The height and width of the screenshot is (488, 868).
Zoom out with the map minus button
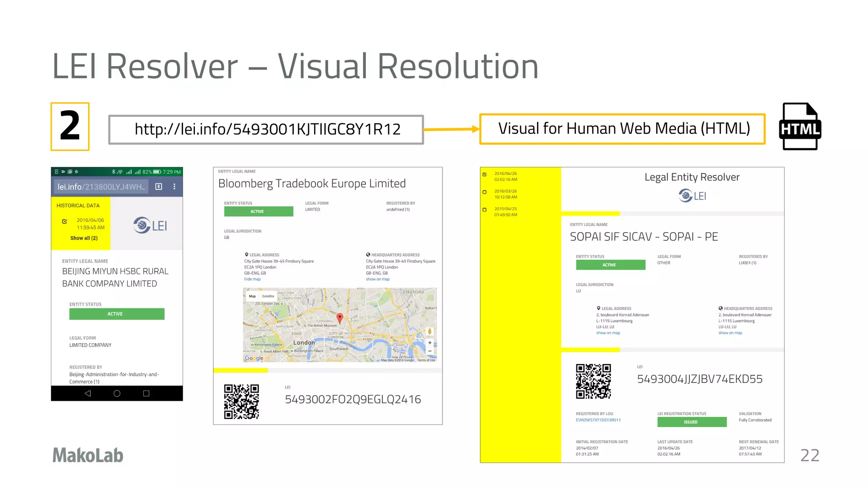click(x=430, y=351)
